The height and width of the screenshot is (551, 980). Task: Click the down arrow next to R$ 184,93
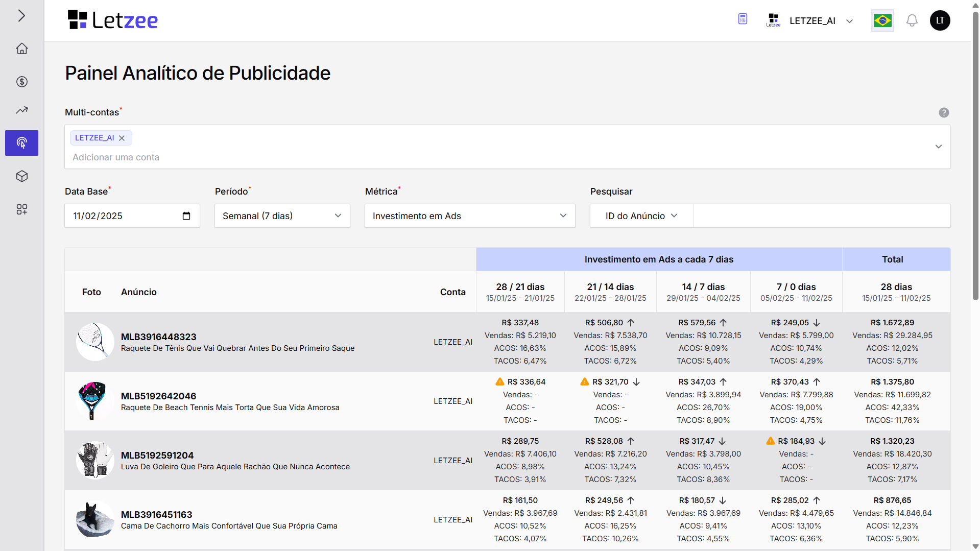tap(822, 441)
